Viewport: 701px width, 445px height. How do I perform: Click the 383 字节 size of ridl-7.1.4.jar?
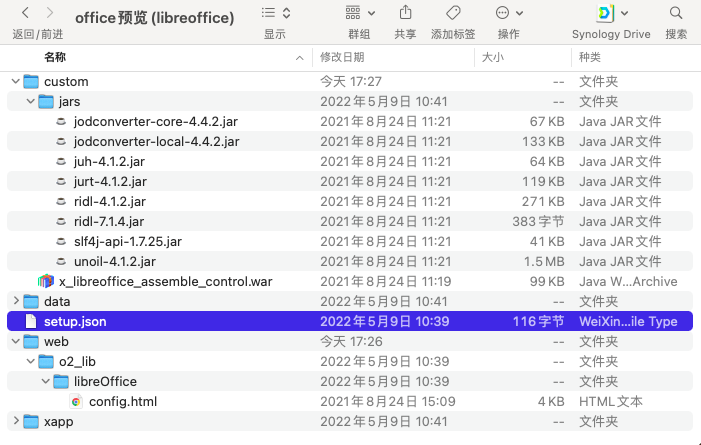pos(538,221)
